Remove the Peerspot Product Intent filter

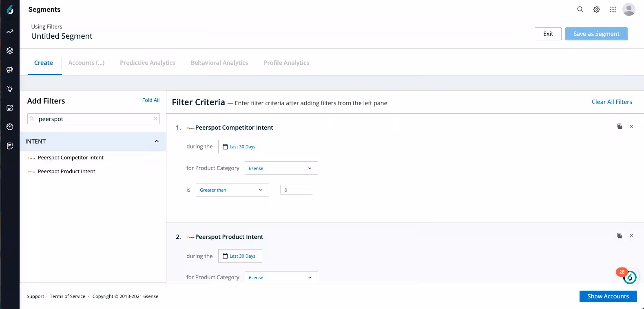631,236
